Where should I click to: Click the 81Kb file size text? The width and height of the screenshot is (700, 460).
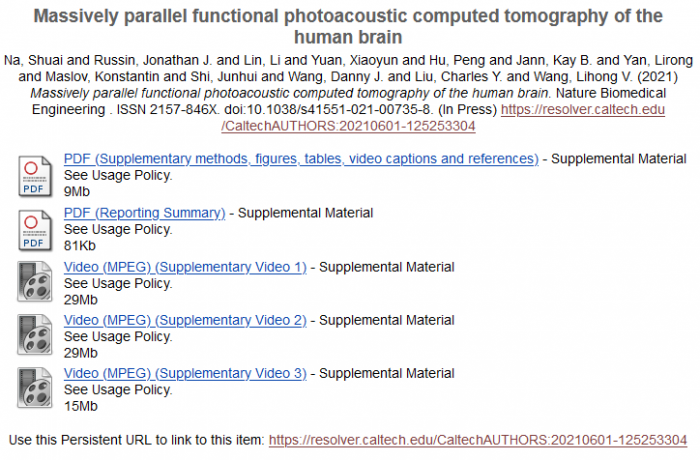point(79,245)
